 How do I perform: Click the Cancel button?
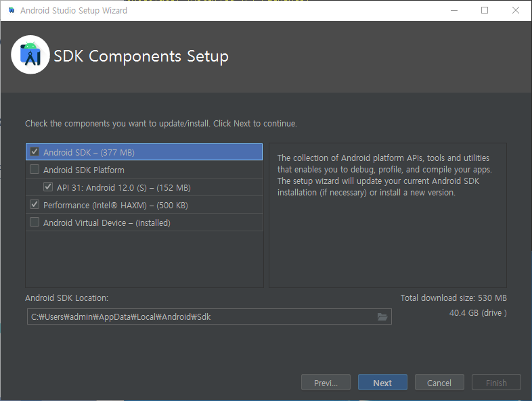tap(439, 383)
